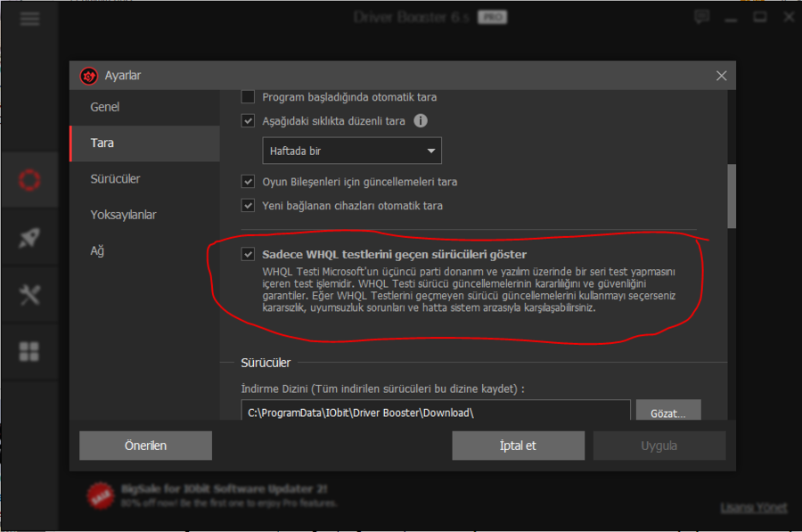Open the Ağ settings tab
Image resolution: width=802 pixels, height=532 pixels.
tap(144, 250)
